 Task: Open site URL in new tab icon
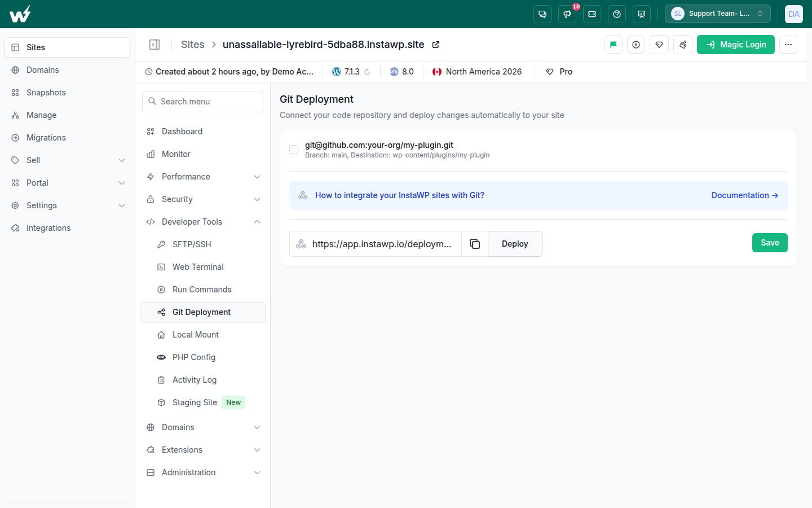(x=436, y=45)
